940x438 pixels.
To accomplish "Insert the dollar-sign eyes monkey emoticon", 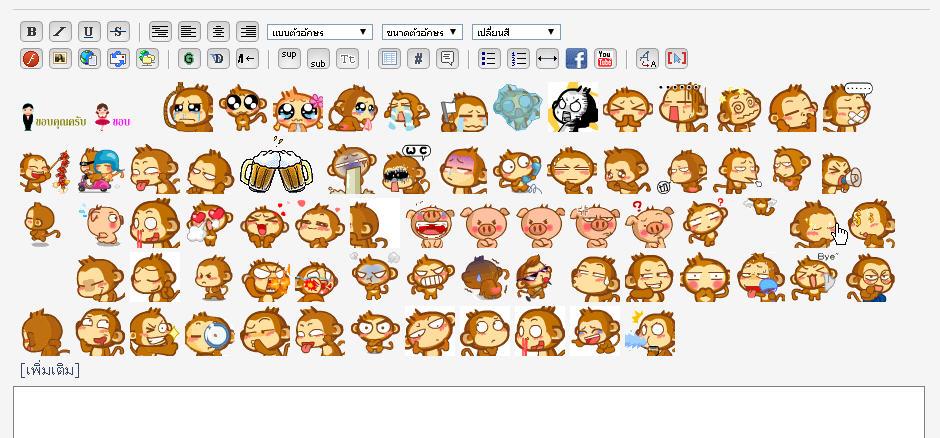I will [872, 223].
